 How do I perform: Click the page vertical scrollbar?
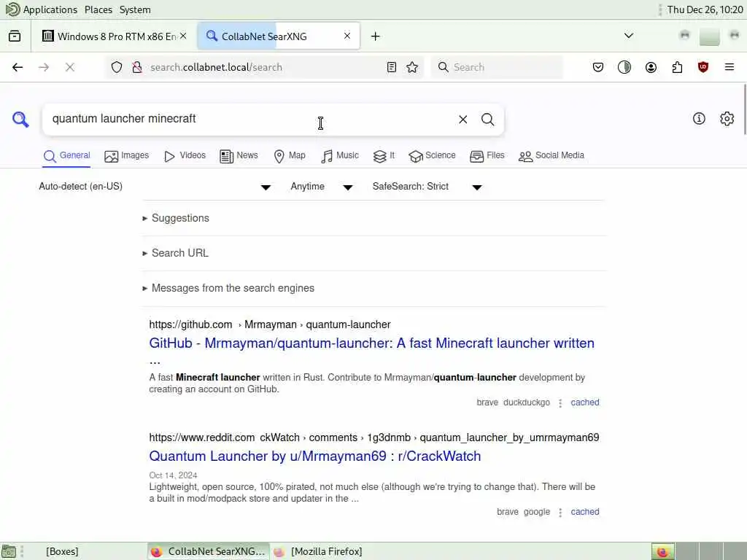(x=744, y=109)
